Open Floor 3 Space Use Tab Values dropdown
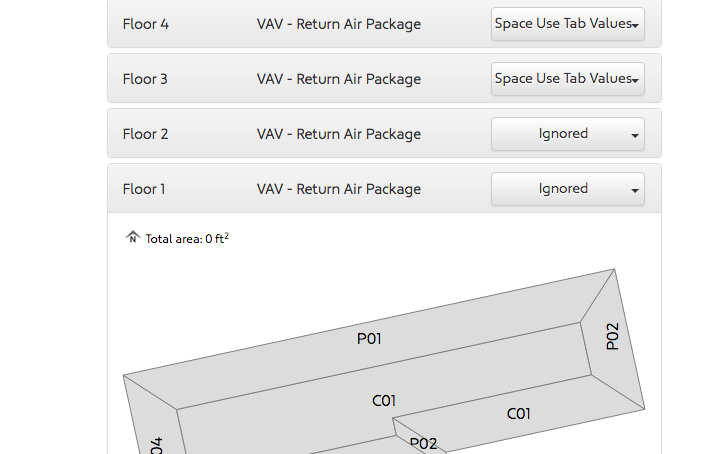 (x=568, y=79)
